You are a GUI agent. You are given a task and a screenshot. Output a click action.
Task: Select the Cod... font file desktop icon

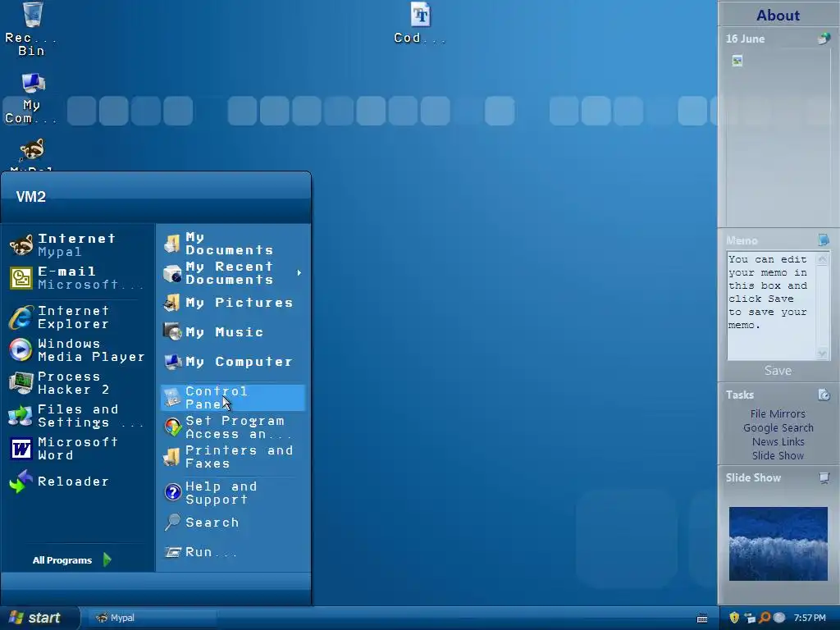click(x=420, y=22)
